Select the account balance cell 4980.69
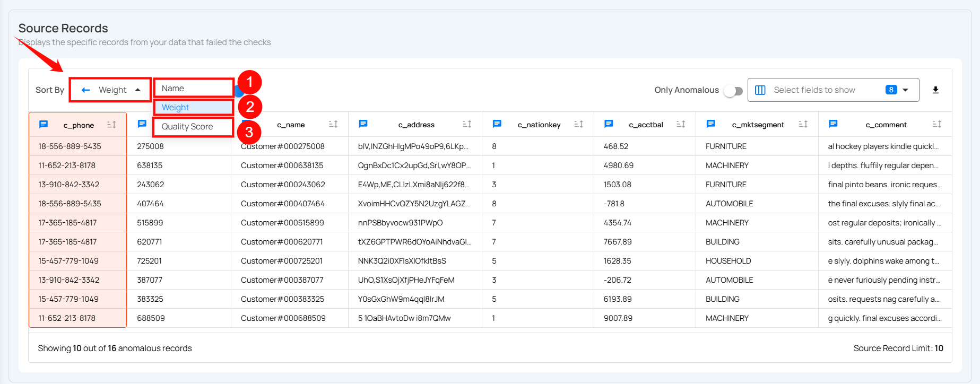Viewport: 980px width, 384px height. point(645,165)
